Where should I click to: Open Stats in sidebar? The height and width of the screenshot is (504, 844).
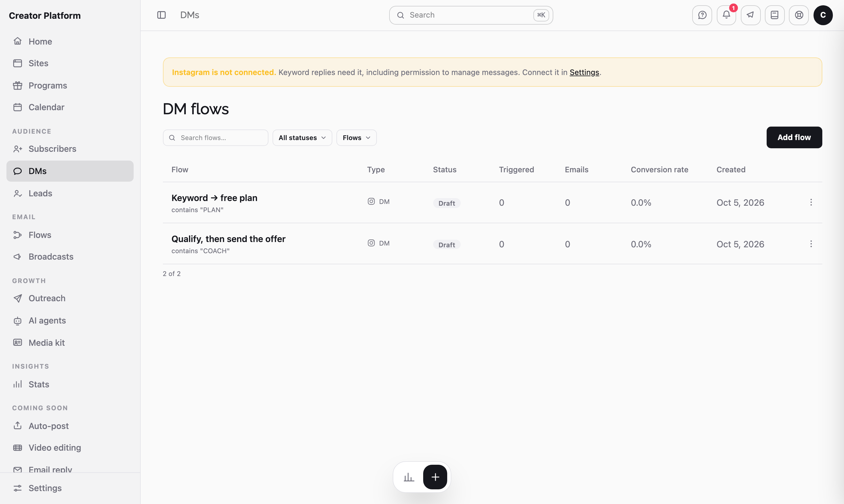pyautogui.click(x=70, y=384)
